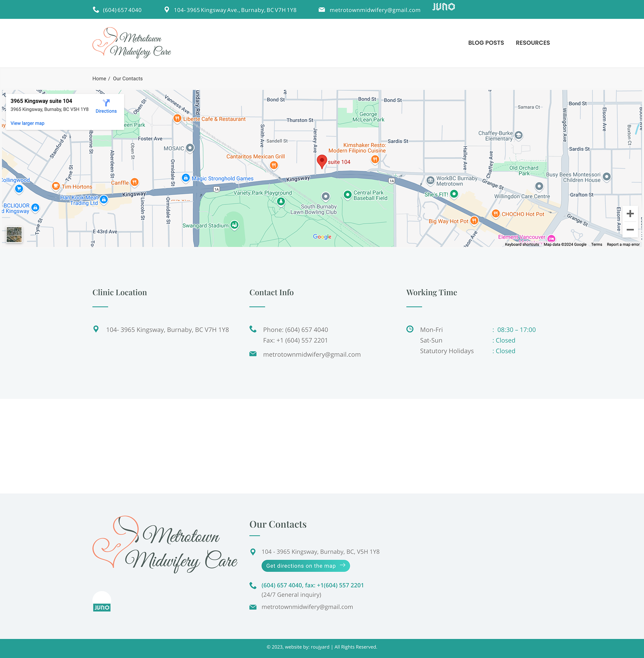Click Google logo on map
This screenshot has width=644, height=658.
(x=322, y=237)
